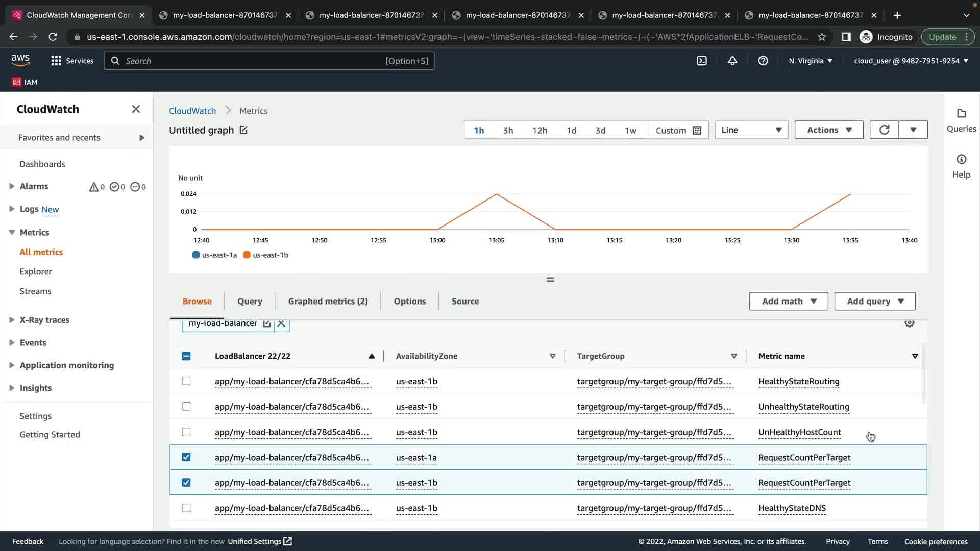Click the orange us-east-1b legend swatch
Viewport: 980px width, 551px height.
247,255
